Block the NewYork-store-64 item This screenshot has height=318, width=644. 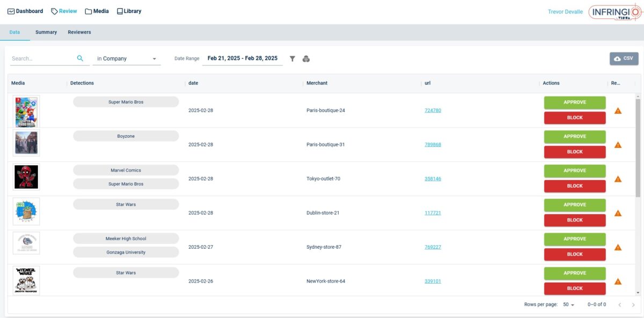575,289
